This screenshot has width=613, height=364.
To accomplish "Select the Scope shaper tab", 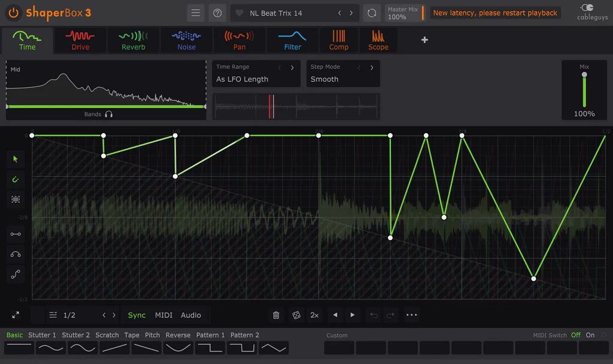I will (x=378, y=40).
